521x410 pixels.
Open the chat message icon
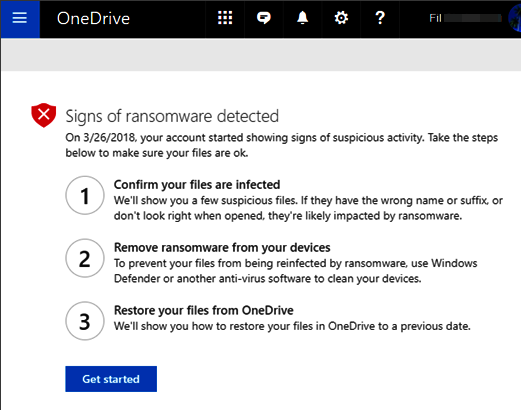[264, 18]
